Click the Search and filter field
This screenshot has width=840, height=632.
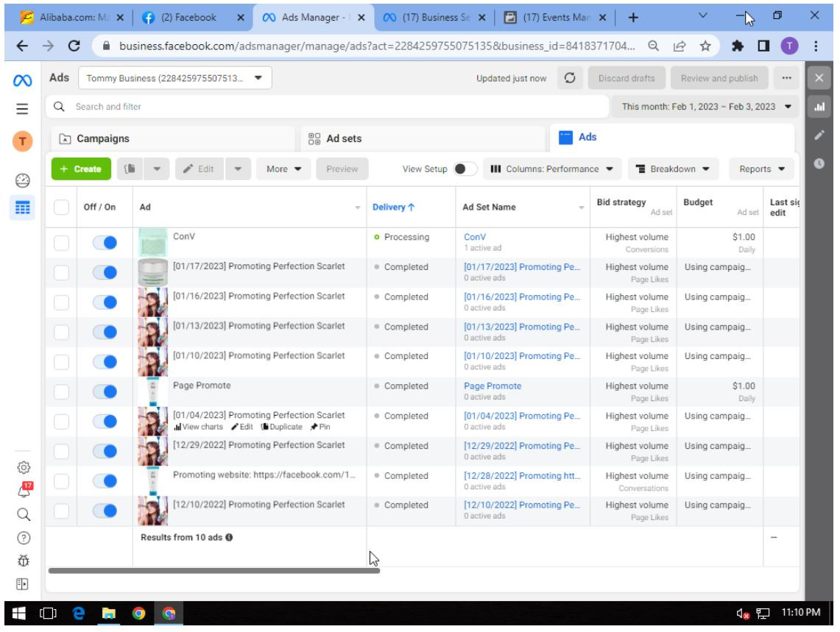pos(328,107)
